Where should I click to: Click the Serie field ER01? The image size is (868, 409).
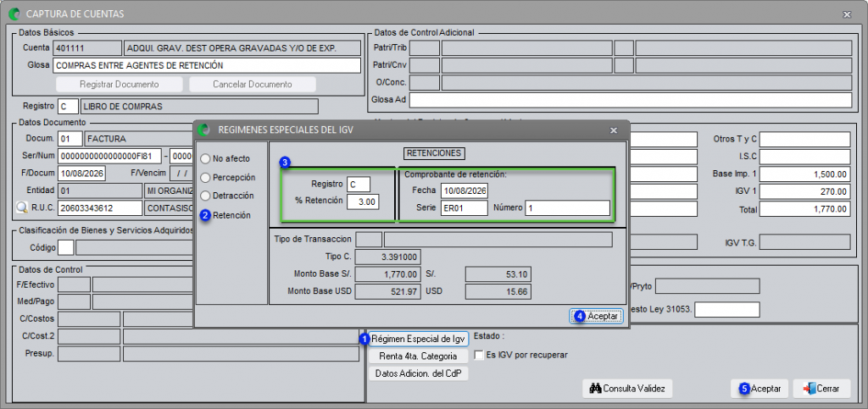pos(465,207)
